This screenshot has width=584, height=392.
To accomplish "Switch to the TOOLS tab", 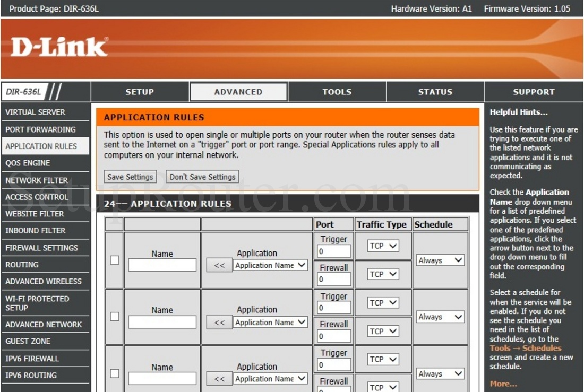I will 337,91.
